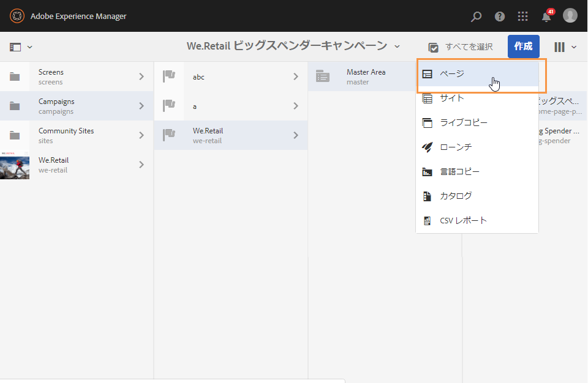Open notifications bell with 41 badge

pyautogui.click(x=547, y=16)
